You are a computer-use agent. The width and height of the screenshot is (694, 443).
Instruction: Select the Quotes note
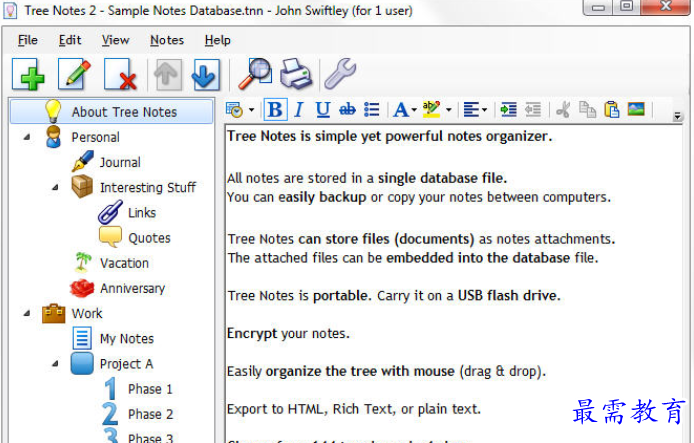[x=149, y=238]
